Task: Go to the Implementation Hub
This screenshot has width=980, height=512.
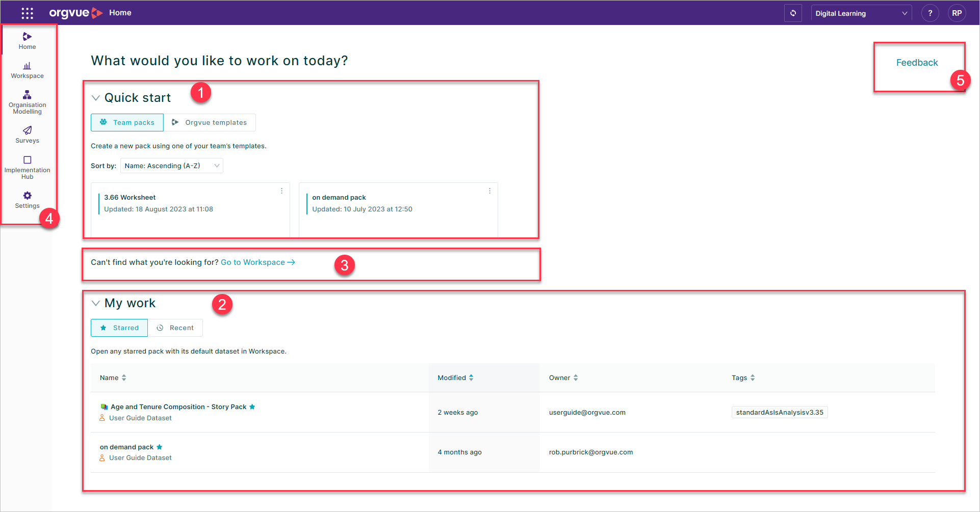Action: pyautogui.click(x=27, y=163)
